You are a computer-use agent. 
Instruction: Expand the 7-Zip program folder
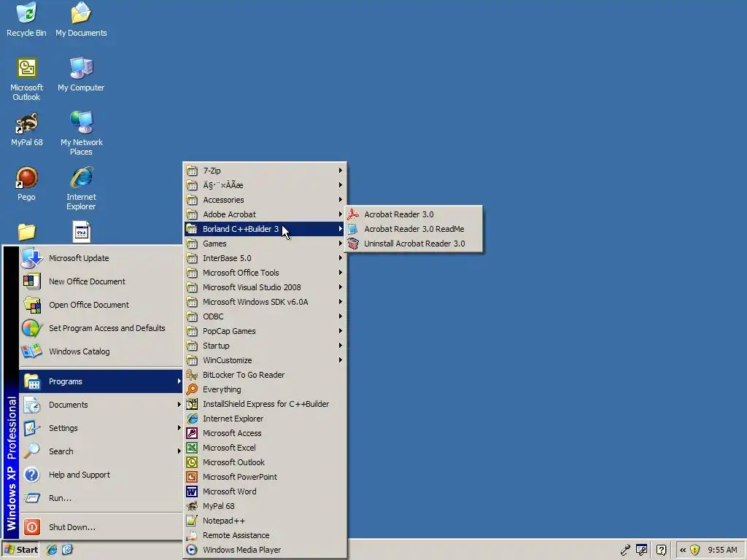click(265, 171)
